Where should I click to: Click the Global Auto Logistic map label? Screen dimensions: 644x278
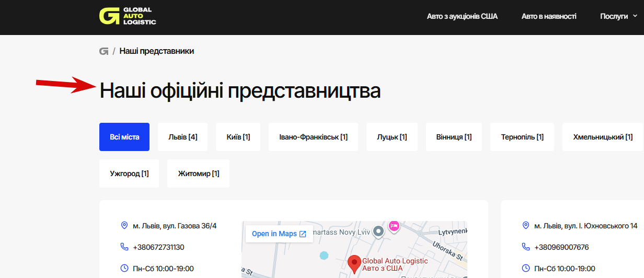click(x=395, y=265)
